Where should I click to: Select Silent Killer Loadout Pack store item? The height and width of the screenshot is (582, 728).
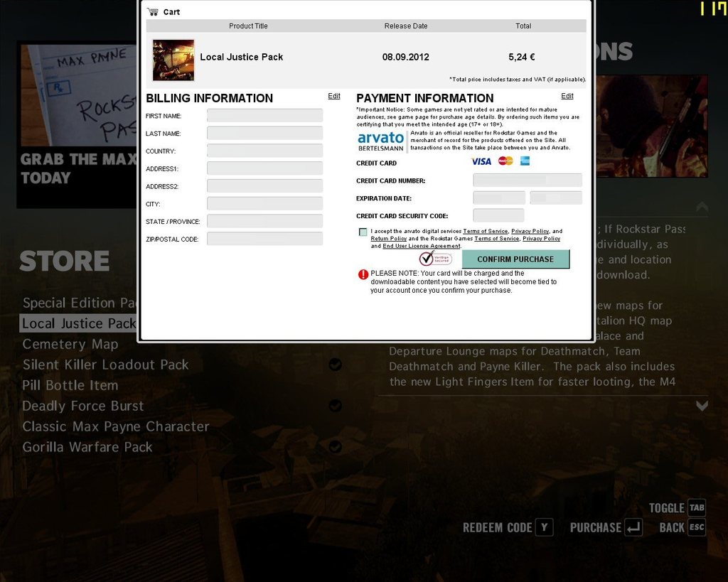coord(105,365)
